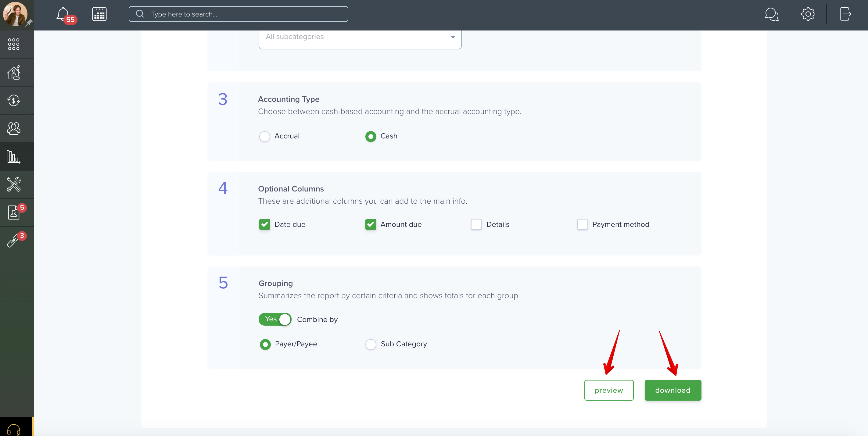
Task: Open the support headset icon
Action: (14, 430)
